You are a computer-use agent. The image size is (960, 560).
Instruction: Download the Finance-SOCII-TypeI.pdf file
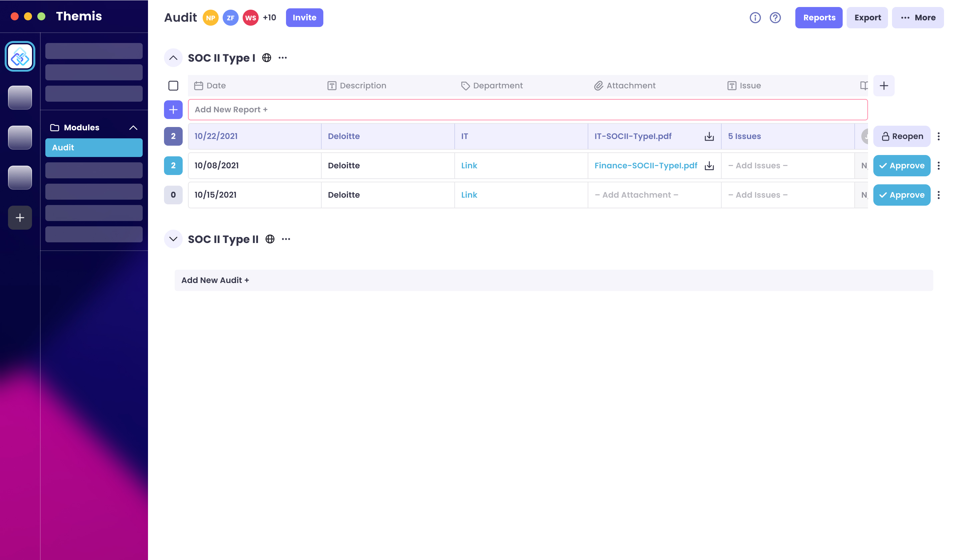(709, 166)
